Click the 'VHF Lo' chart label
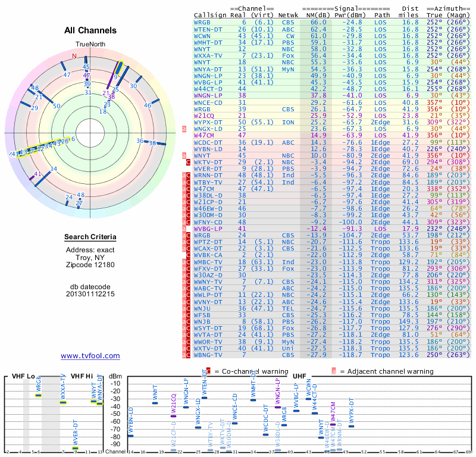This screenshot has height=457, width=476. coord(23,376)
